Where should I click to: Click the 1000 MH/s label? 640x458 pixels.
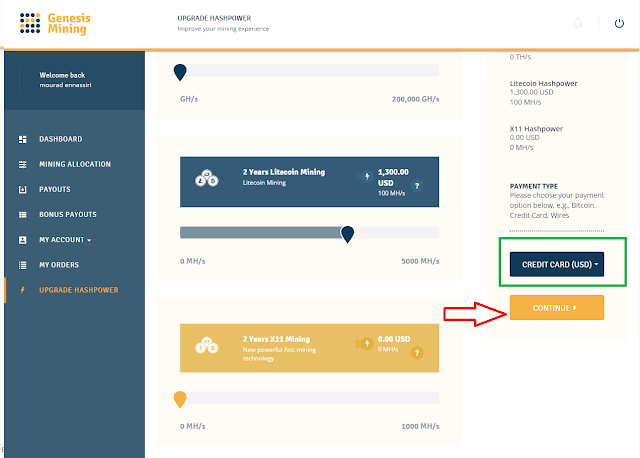click(420, 426)
